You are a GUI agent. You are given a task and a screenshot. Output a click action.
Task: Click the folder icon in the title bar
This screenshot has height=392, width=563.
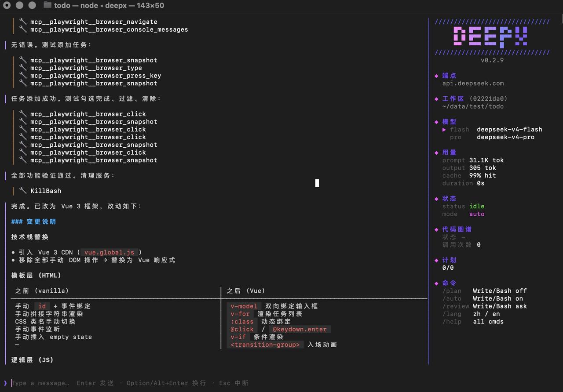(48, 5)
